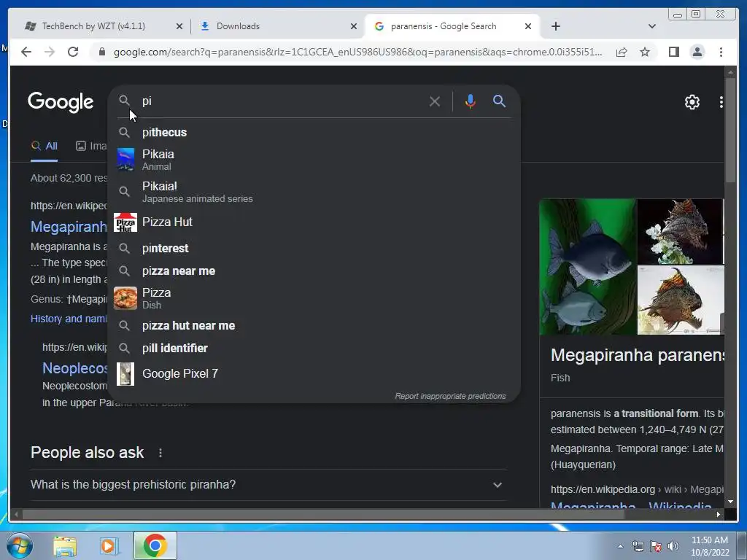Launch Windows Media Player from taskbar

click(x=109, y=545)
